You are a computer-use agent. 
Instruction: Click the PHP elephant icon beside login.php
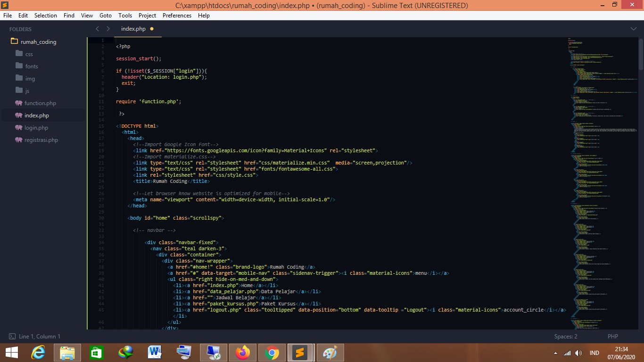click(x=19, y=128)
